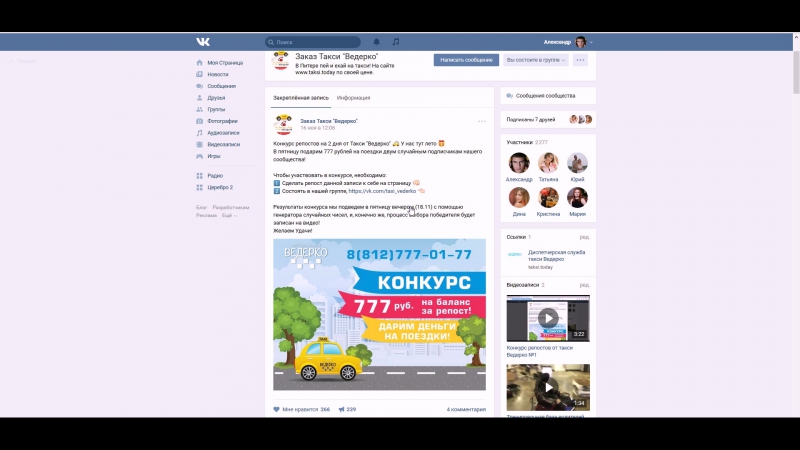Click ред. next to Видеозаписи
This screenshot has width=800, height=450.
tap(584, 285)
